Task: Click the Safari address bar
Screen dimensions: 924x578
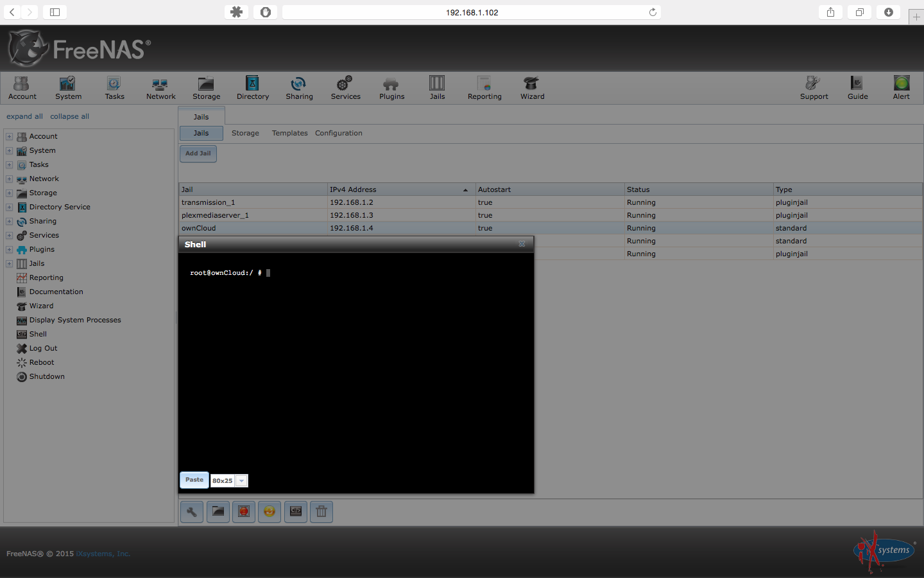Action: tap(472, 12)
